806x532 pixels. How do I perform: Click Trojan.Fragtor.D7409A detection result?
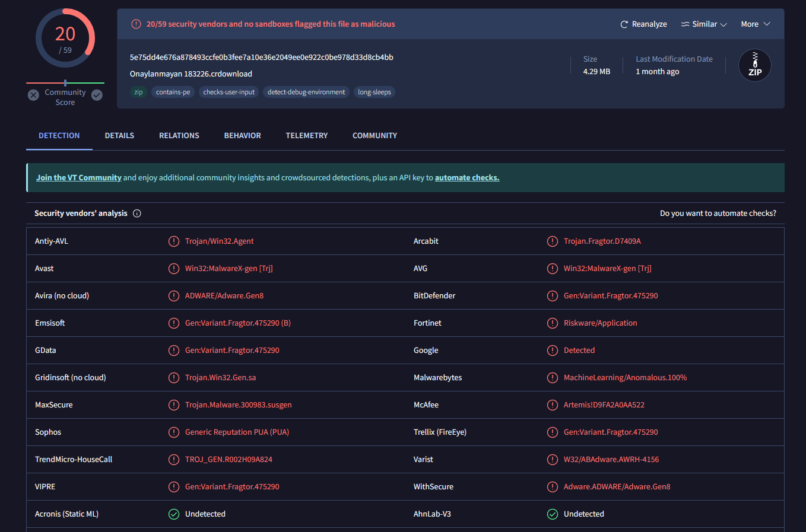[602, 241]
